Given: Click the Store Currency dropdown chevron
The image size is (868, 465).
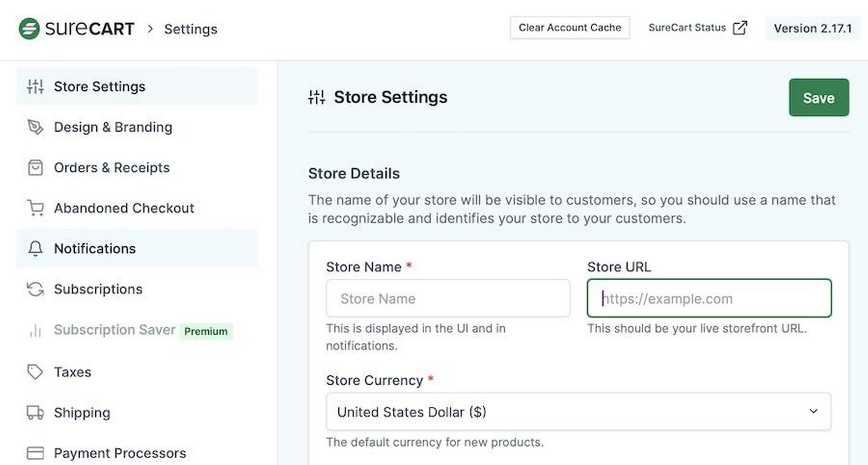Looking at the screenshot, I should point(813,411).
